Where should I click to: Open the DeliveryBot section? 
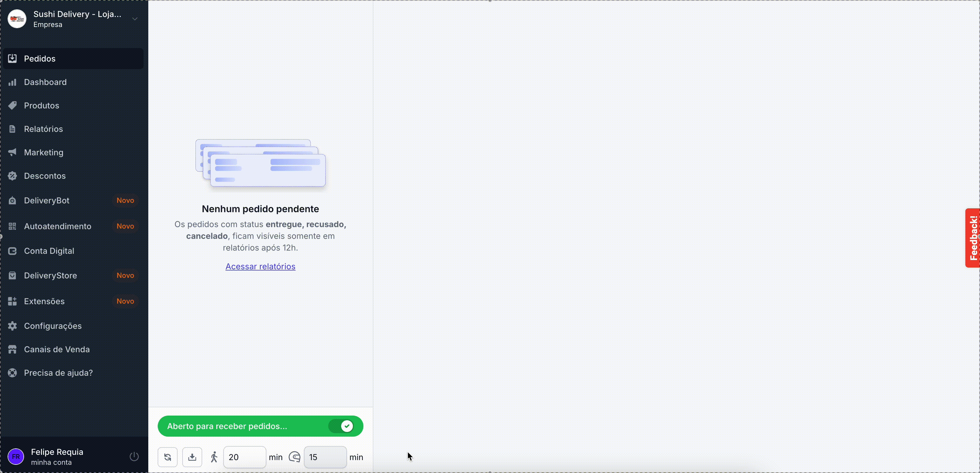(x=46, y=200)
